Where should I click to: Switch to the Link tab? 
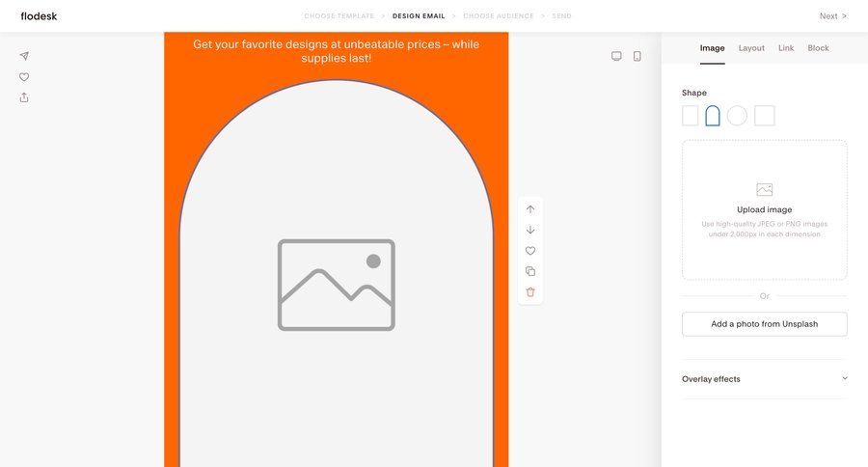tap(786, 48)
